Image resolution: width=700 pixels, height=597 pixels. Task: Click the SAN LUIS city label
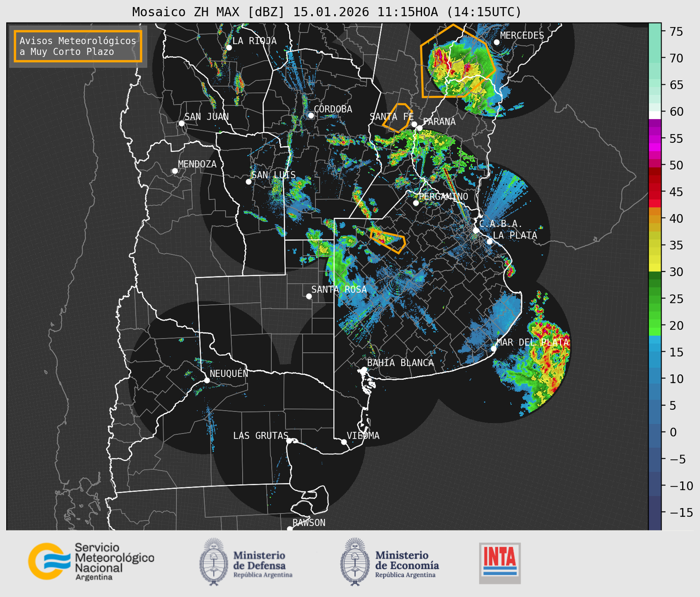pyautogui.click(x=273, y=175)
